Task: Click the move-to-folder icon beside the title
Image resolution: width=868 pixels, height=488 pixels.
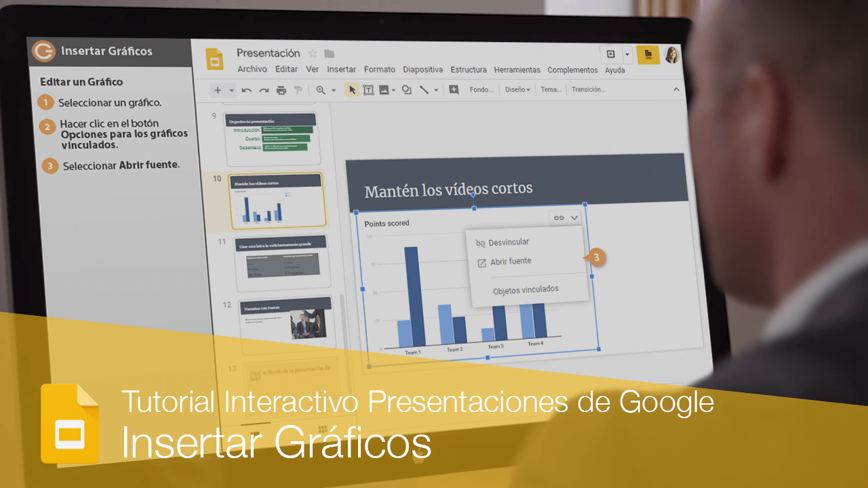Action: (330, 54)
